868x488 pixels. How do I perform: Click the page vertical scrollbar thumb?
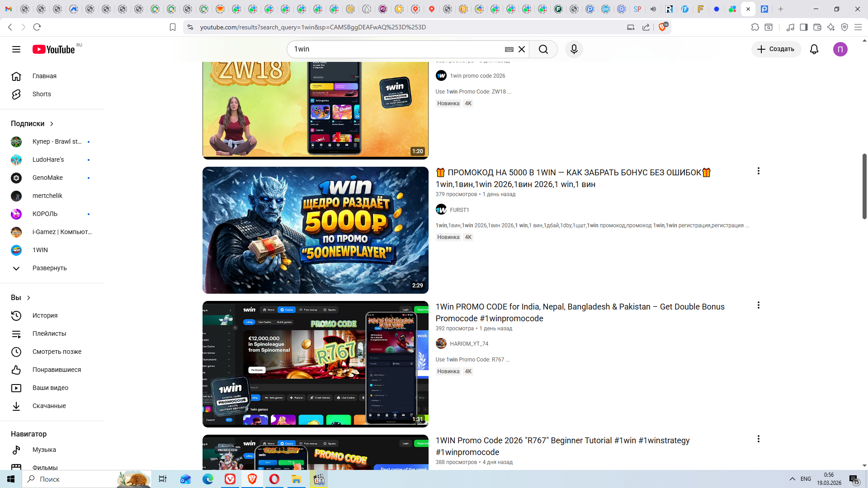(864, 186)
